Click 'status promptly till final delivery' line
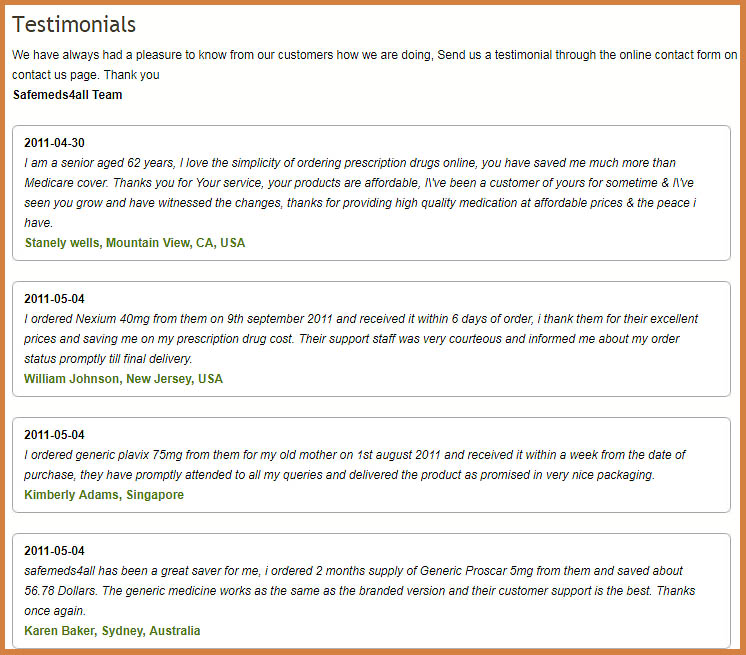This screenshot has height=655, width=746. click(108, 359)
